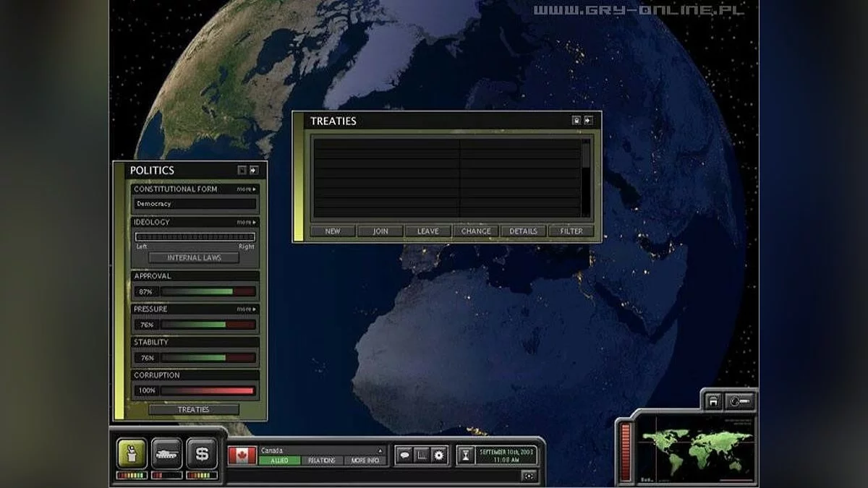This screenshot has width=868, height=488.
Task: Click the Corruption red bar
Action: [208, 391]
